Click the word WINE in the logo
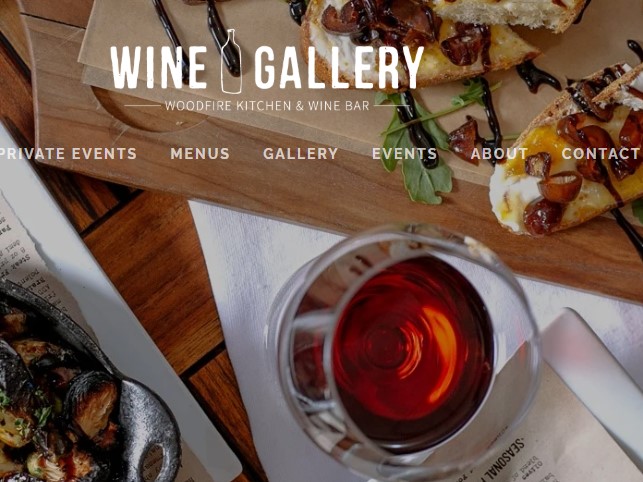The width and height of the screenshot is (643, 482). point(159,67)
